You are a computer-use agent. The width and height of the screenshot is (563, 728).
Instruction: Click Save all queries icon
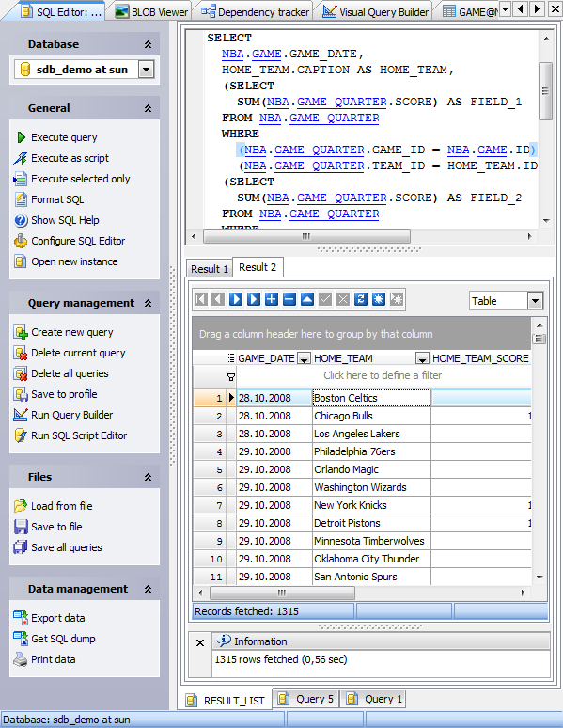21,547
